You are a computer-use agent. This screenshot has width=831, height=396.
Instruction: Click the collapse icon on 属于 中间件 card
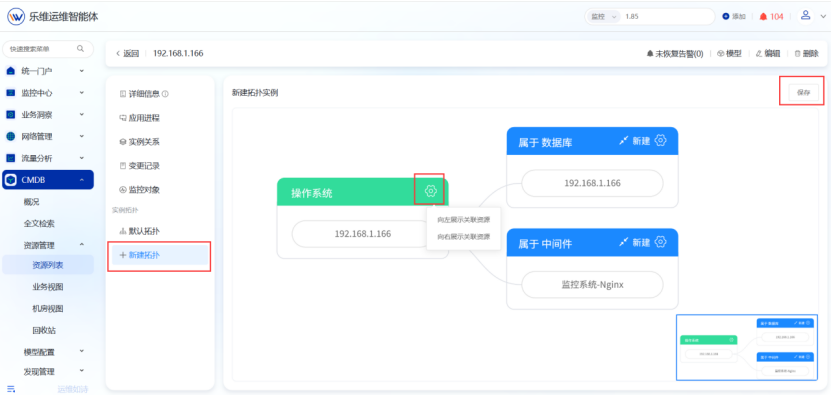pyautogui.click(x=623, y=242)
